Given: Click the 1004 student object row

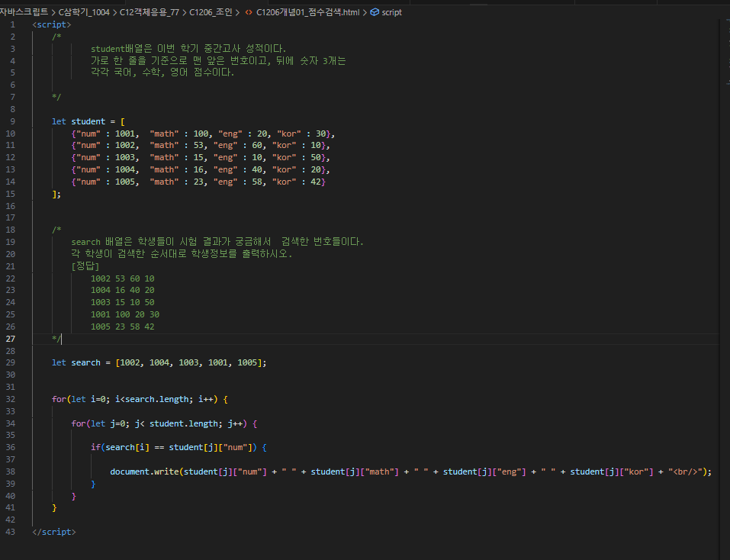Looking at the screenshot, I should [201, 169].
